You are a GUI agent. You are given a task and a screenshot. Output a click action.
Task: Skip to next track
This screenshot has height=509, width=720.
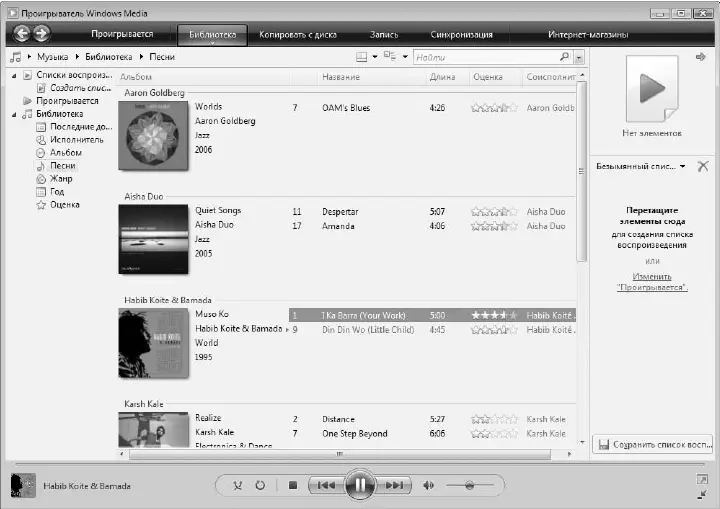tap(394, 485)
